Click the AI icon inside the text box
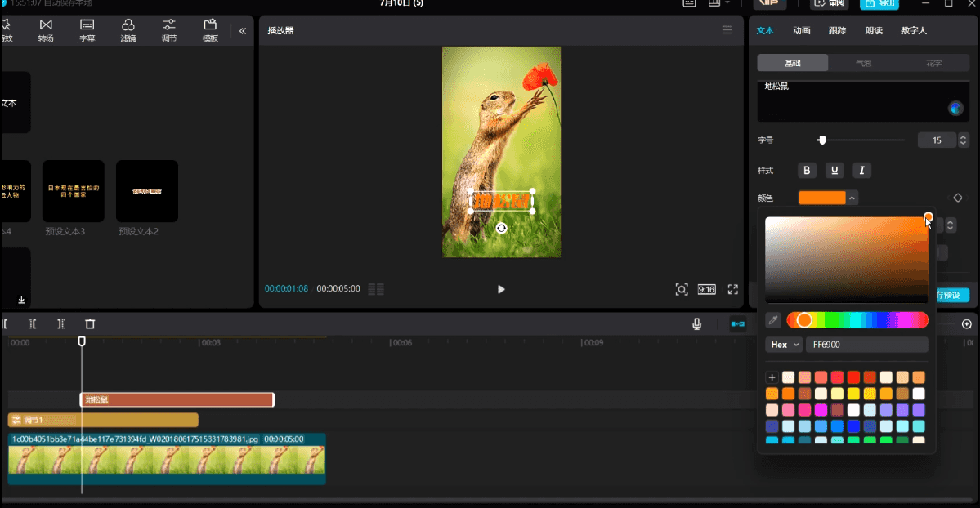Screen dimensions: 980x508 (x=955, y=108)
